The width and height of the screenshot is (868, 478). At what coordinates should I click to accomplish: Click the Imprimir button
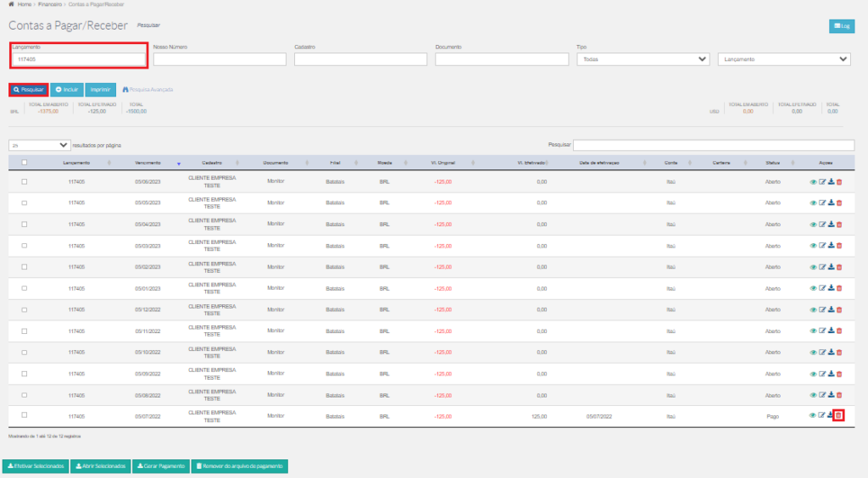(100, 90)
